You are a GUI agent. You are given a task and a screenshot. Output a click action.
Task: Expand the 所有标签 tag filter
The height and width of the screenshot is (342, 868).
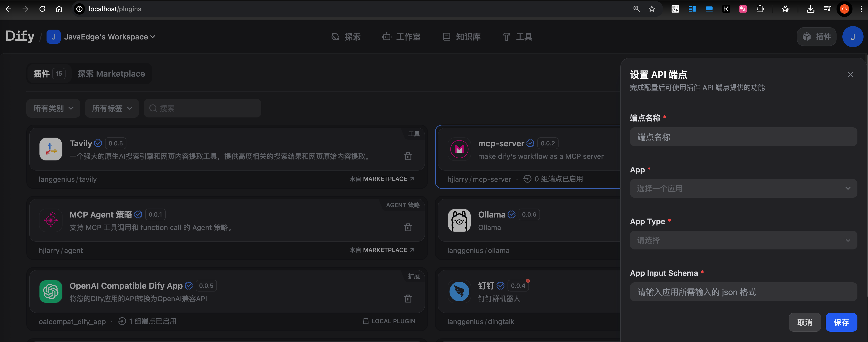(112, 109)
